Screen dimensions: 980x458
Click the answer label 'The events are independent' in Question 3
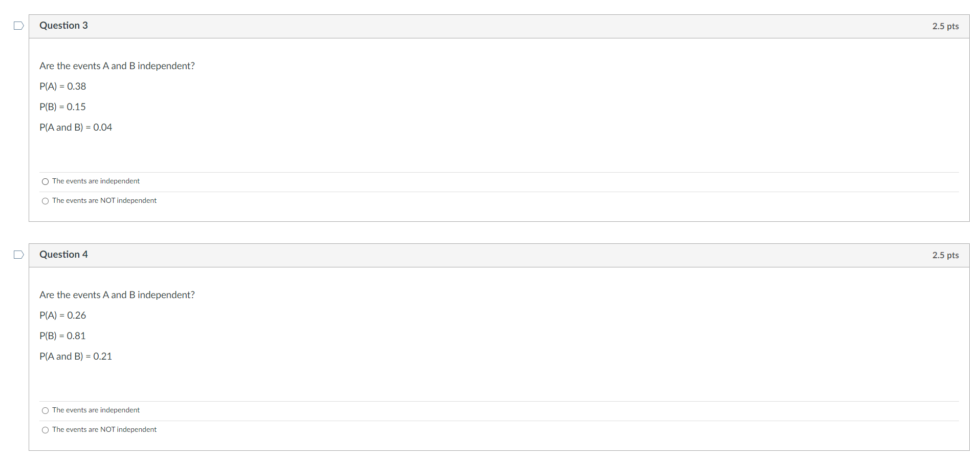[96, 181]
